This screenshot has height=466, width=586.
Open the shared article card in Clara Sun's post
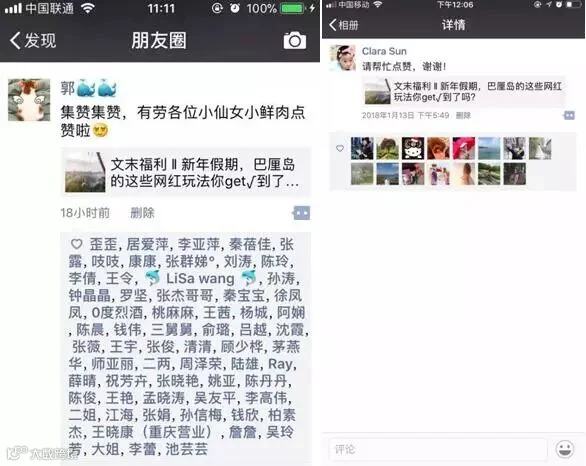pyautogui.click(x=463, y=92)
